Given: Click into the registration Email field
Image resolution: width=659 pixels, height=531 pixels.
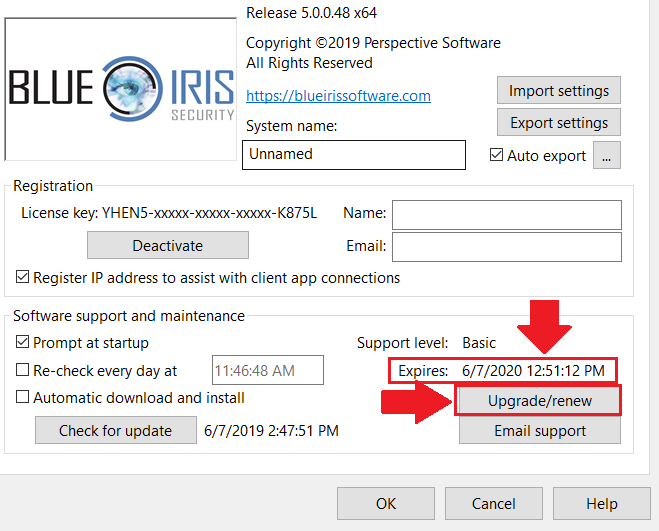Looking at the screenshot, I should 507,247.
